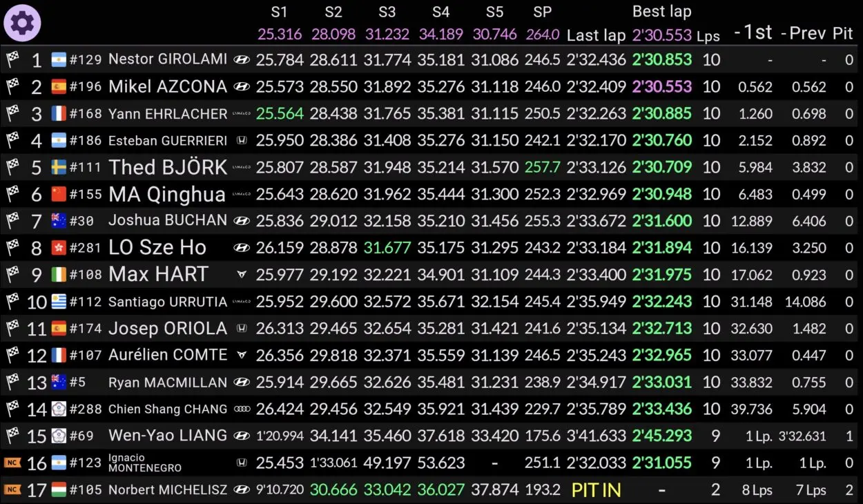Open settings with the gear icon

22,23
